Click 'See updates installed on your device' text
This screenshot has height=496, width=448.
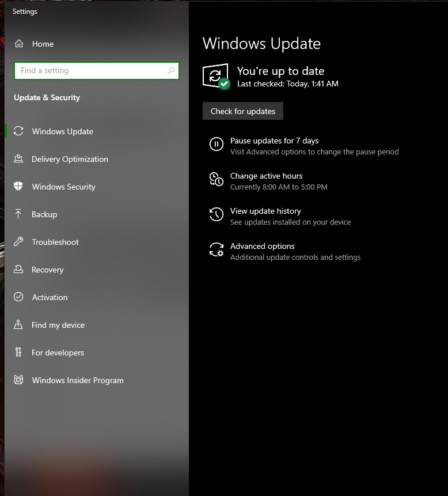pyautogui.click(x=290, y=222)
